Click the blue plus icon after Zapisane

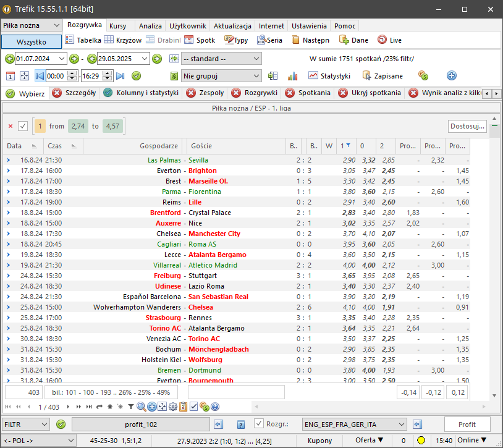(451, 76)
